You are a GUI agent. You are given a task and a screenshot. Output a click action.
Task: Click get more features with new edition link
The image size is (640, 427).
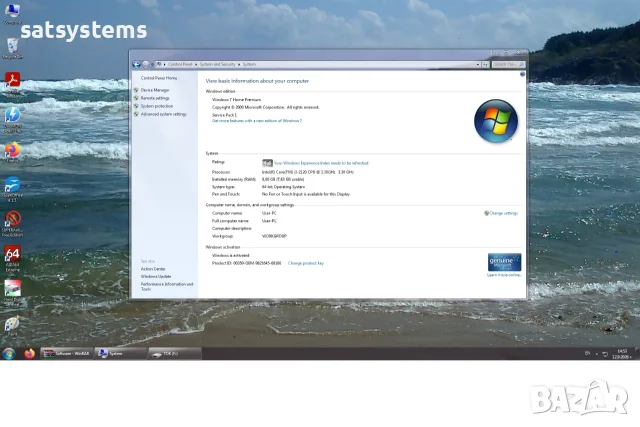click(257, 121)
